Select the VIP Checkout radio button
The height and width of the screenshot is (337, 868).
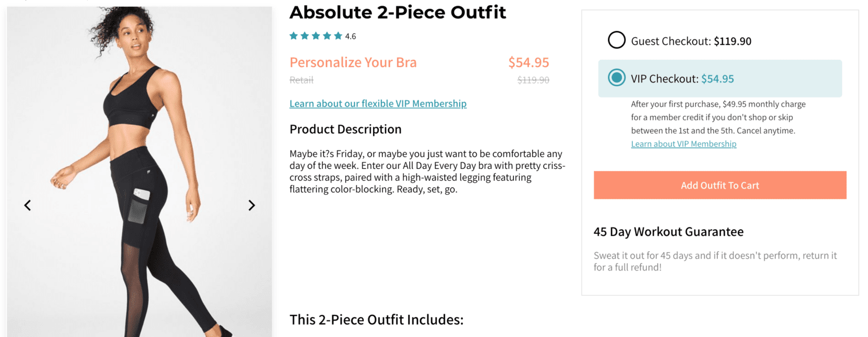pos(617,78)
